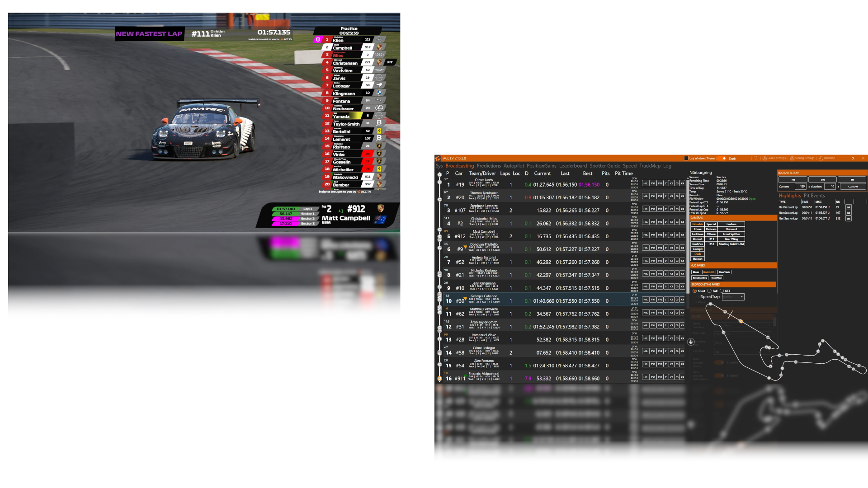The height and width of the screenshot is (488, 868).
Task: Select the Helicam camera button
Action: [x=711, y=229]
